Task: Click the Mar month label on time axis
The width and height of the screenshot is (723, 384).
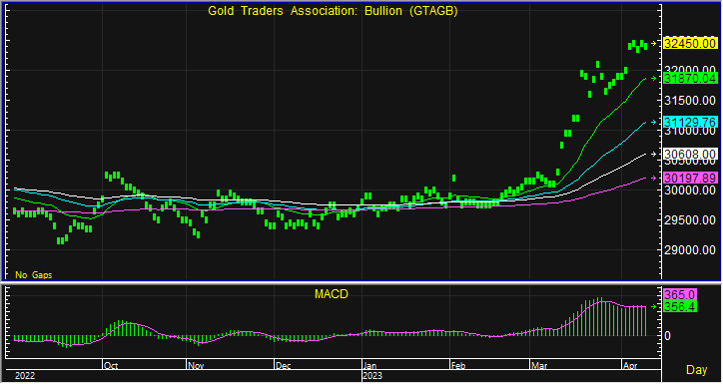Action: click(539, 366)
